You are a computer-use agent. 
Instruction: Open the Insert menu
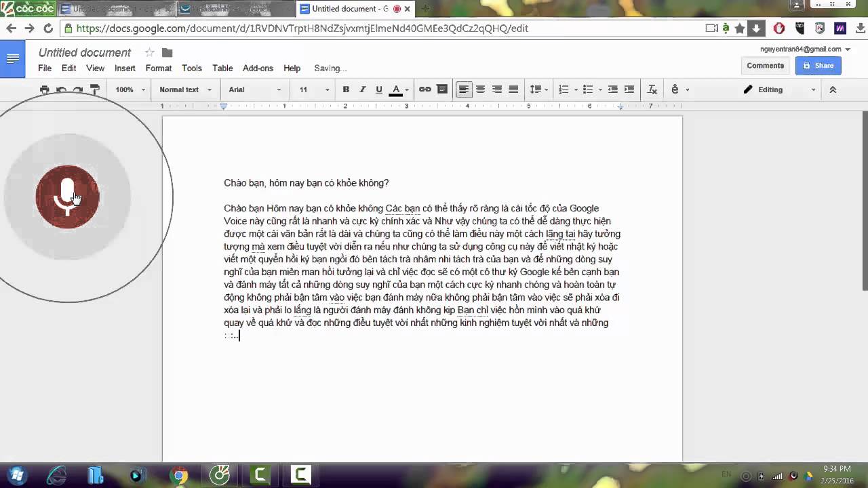[x=125, y=68]
